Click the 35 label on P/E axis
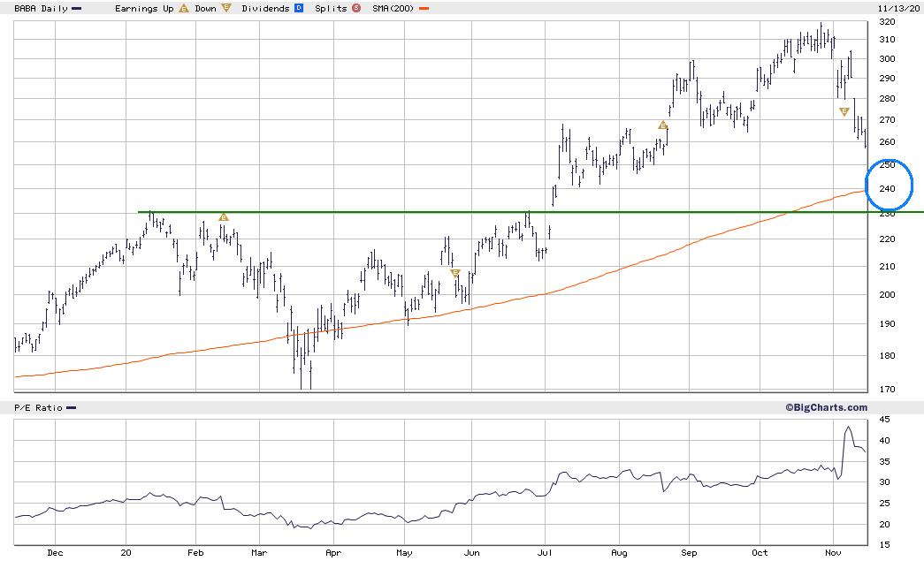This screenshot has width=924, height=561. click(884, 461)
